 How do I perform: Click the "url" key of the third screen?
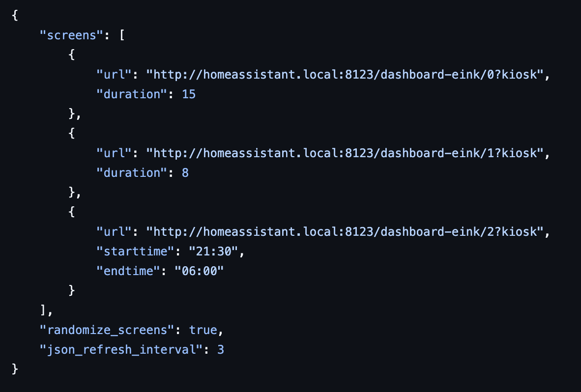[x=114, y=231]
